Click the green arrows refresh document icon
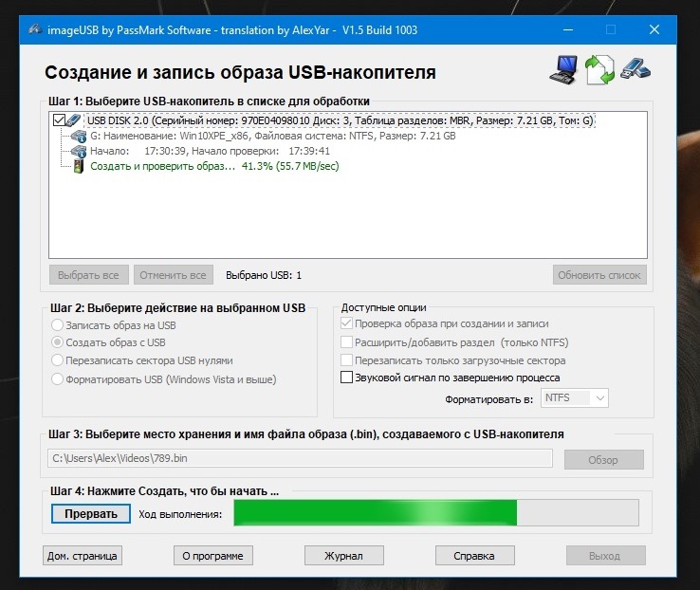 pyautogui.click(x=600, y=70)
